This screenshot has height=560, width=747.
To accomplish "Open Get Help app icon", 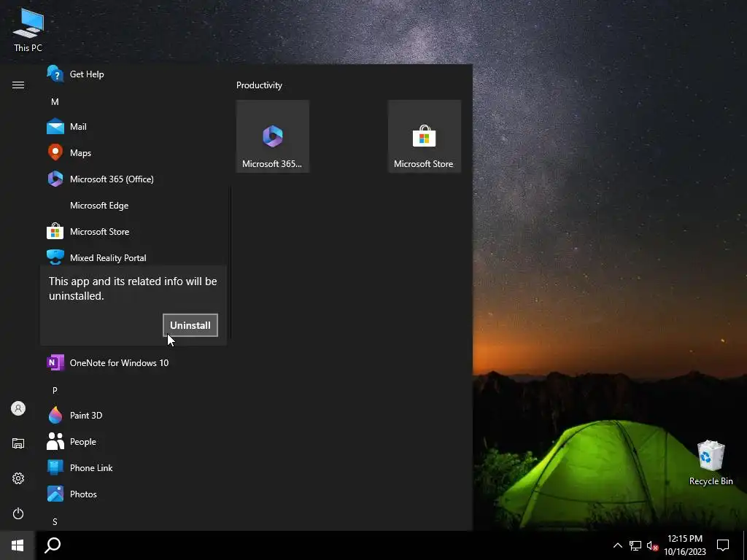I will point(55,74).
